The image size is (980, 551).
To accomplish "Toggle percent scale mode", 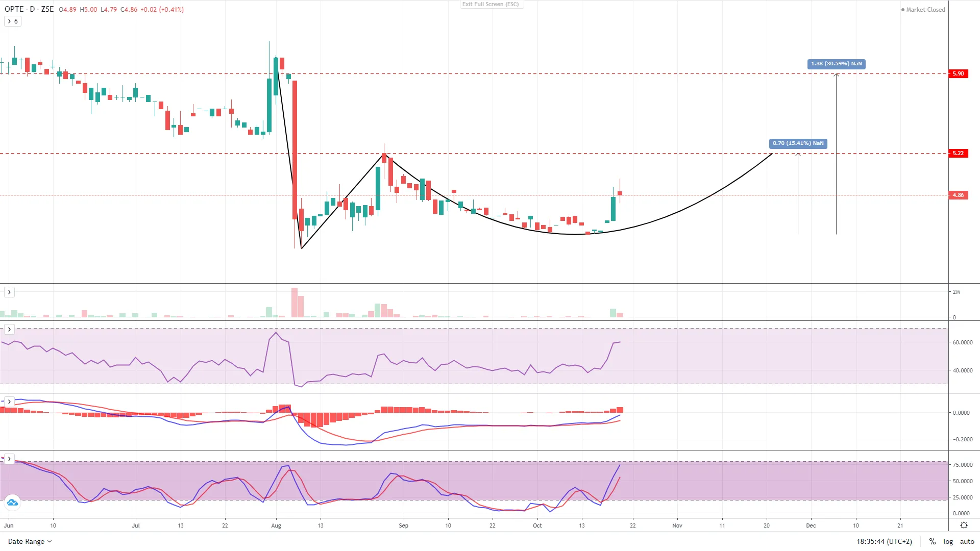I will tap(932, 541).
